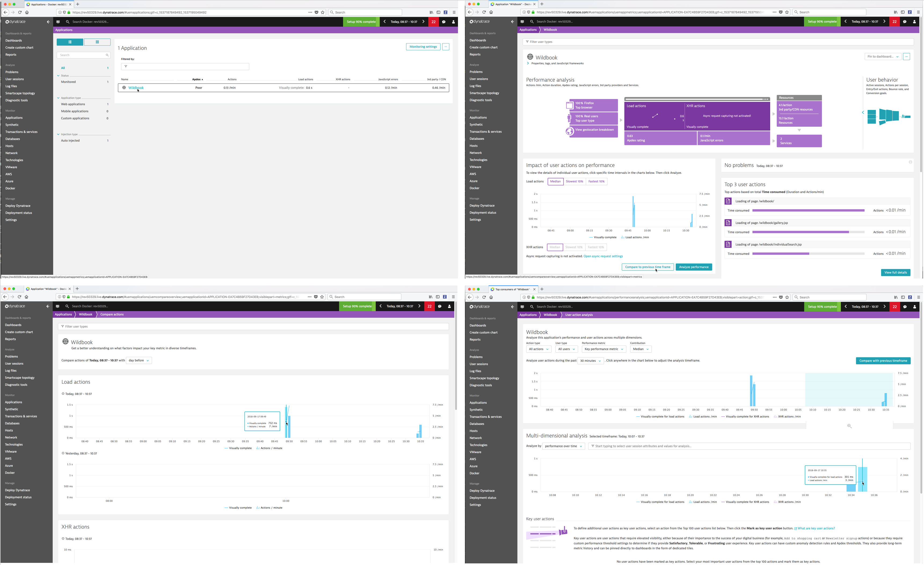Image resolution: width=924 pixels, height=565 pixels.
Task: Bookmark page with star icon in Applications list window
Action: (322, 12)
